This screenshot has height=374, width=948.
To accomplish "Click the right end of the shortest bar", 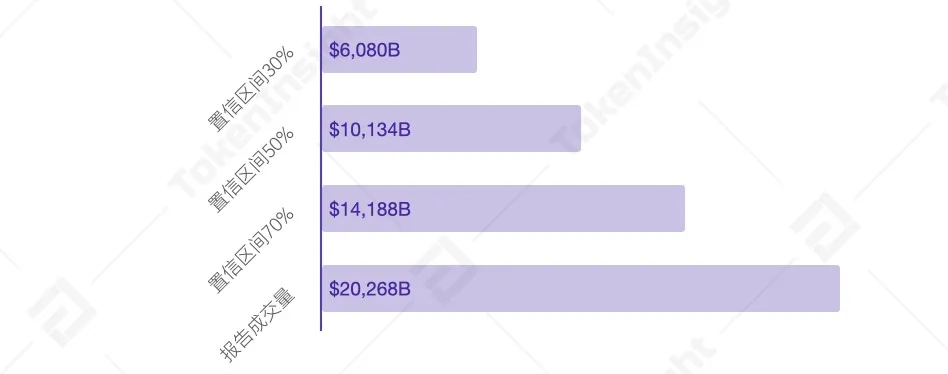I will point(474,50).
